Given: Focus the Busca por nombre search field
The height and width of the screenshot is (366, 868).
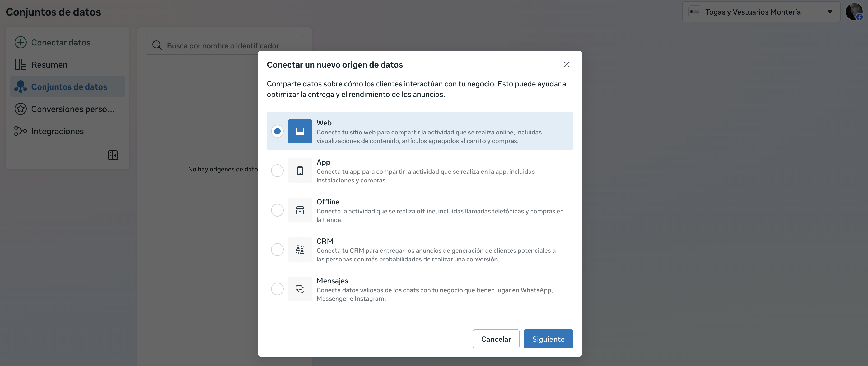Looking at the screenshot, I should coord(225,45).
